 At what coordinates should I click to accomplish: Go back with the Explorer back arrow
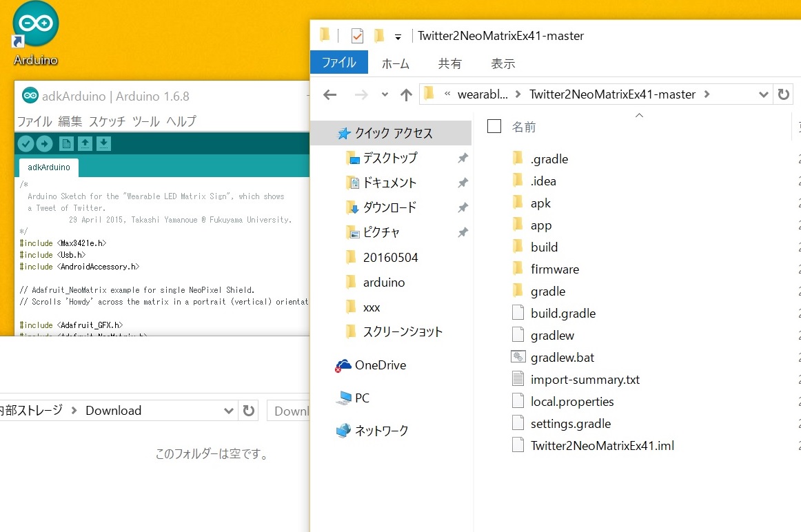tap(330, 94)
